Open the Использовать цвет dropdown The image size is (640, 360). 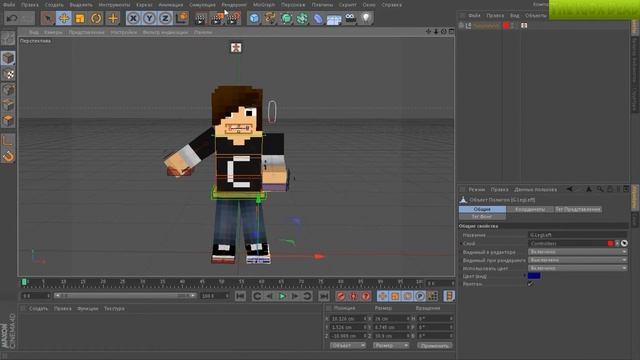click(577, 268)
